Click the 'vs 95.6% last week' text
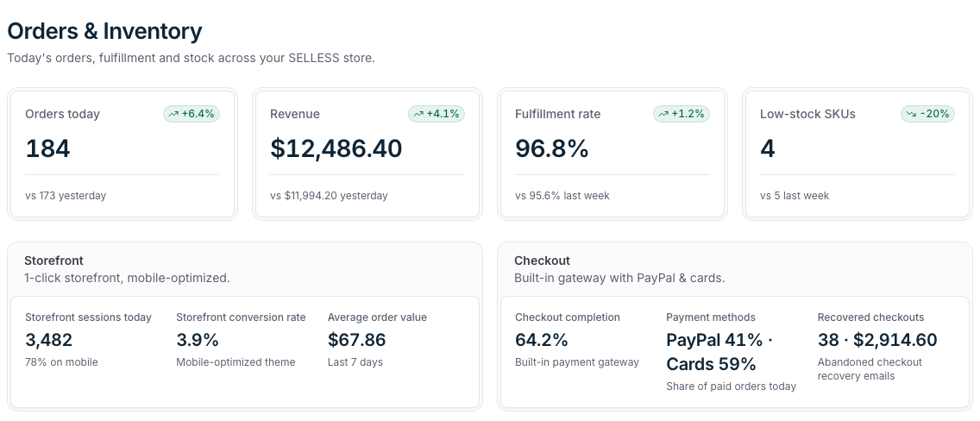The height and width of the screenshot is (421, 980). (x=562, y=196)
